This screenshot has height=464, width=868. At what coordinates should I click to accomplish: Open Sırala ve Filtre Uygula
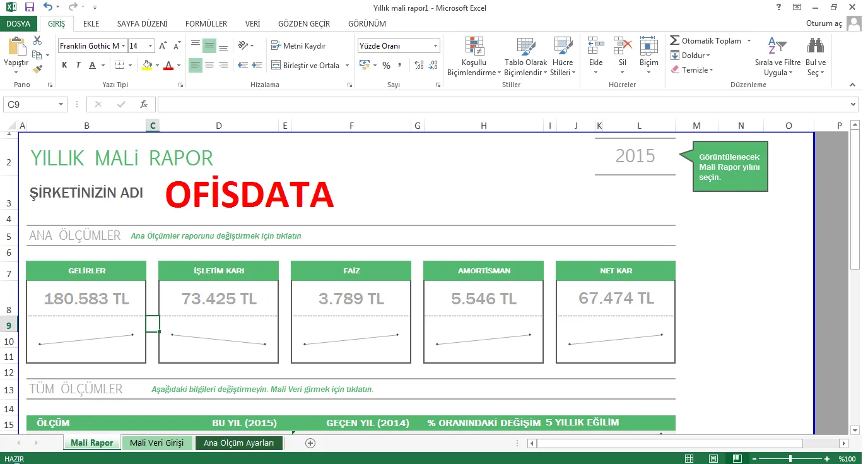coord(777,57)
